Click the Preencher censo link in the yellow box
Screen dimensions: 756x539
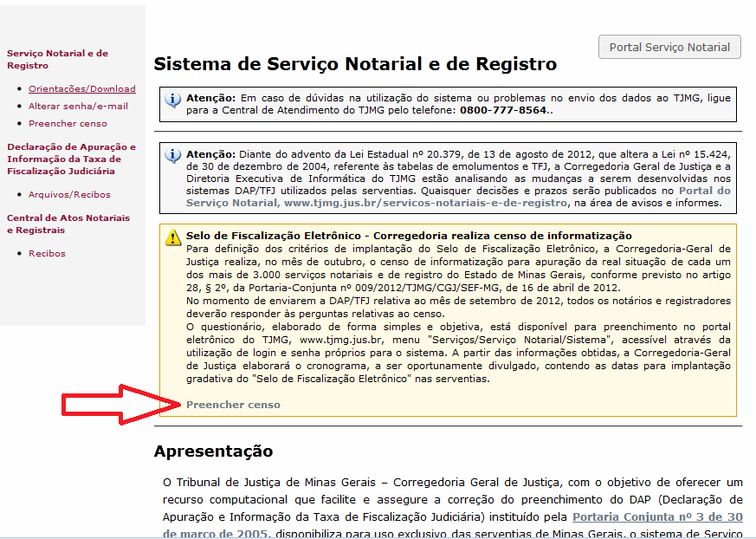click(x=233, y=405)
